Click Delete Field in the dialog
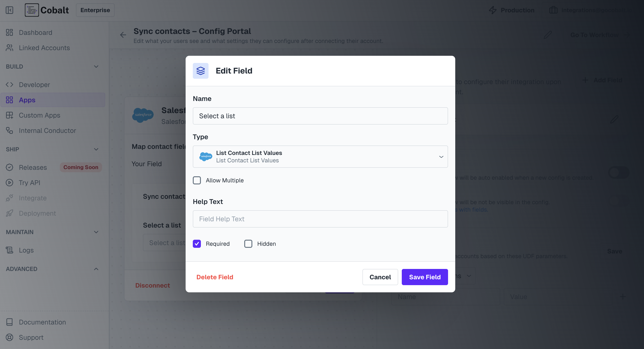This screenshot has width=644, height=349. [x=215, y=277]
